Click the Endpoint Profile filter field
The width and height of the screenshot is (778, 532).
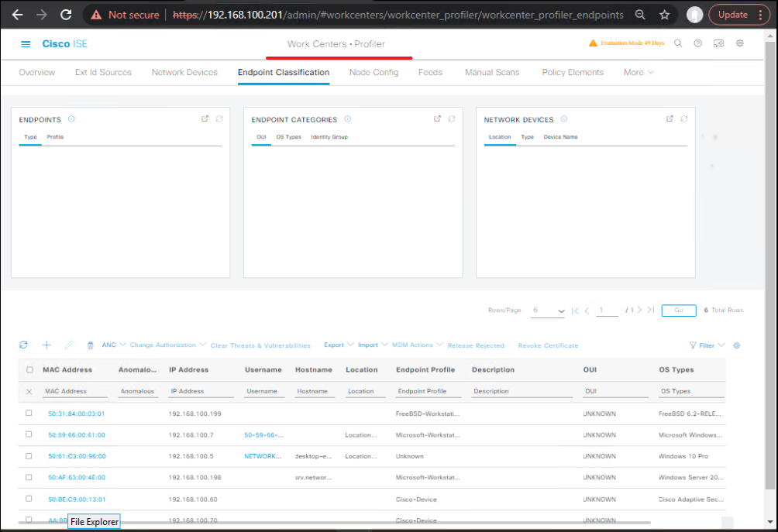(429, 392)
